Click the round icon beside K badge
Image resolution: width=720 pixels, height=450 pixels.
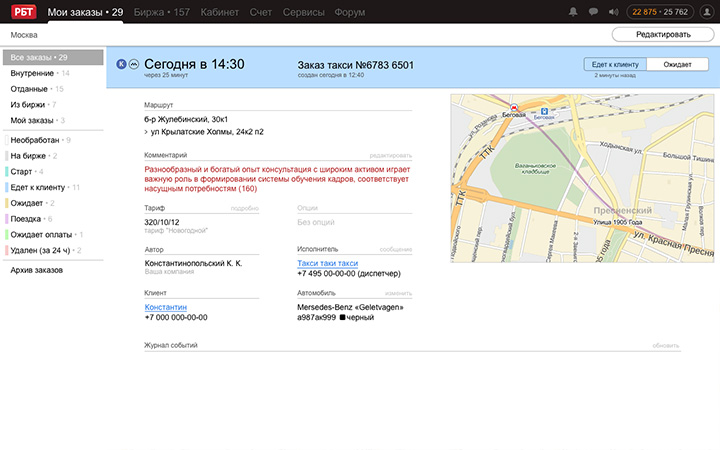134,64
